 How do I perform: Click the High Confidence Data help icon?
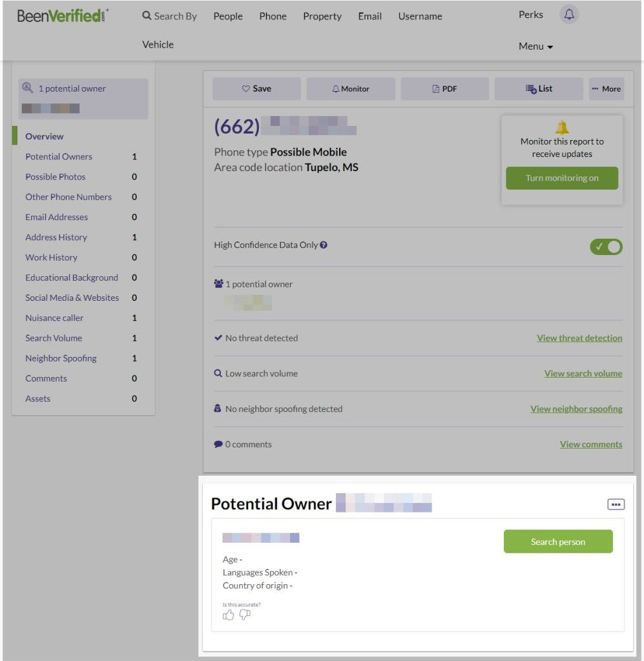click(324, 245)
